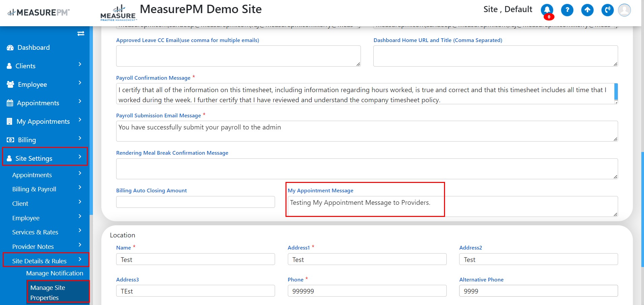Click Payroll Submission Email Message field

[x=367, y=131]
